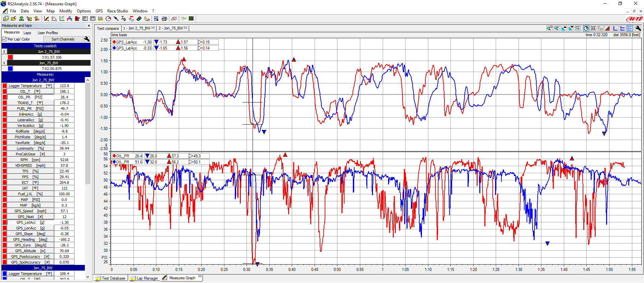
Task: Open the histogram plot toolbar icon
Action: pos(54,19)
